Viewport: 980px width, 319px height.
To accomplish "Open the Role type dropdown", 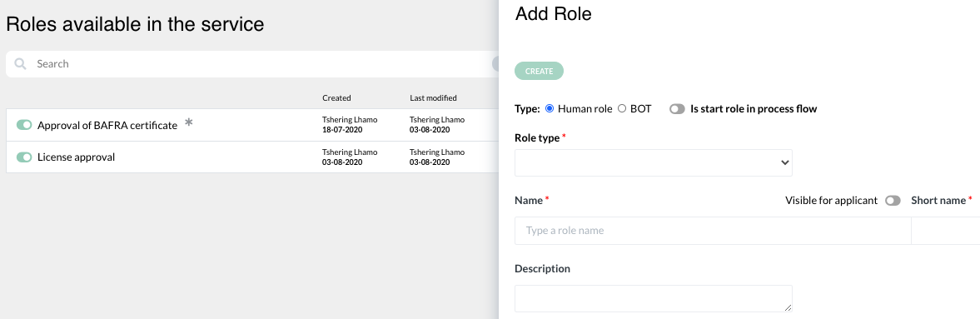I will tap(653, 162).
